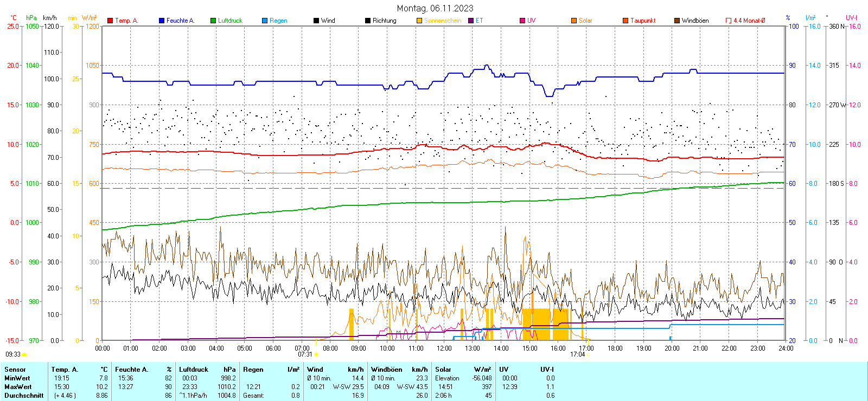Click the 17:04 sunset time marker
This screenshot has width=868, height=401.
tap(577, 354)
